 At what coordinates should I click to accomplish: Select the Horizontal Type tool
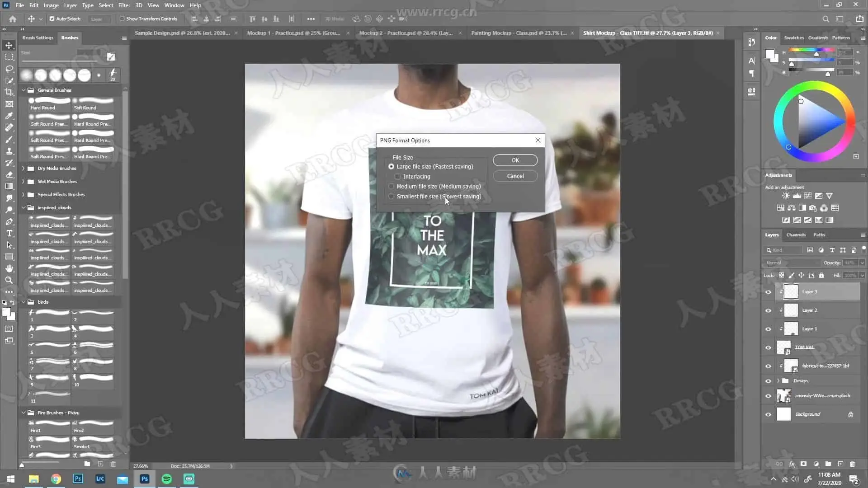coord(9,233)
